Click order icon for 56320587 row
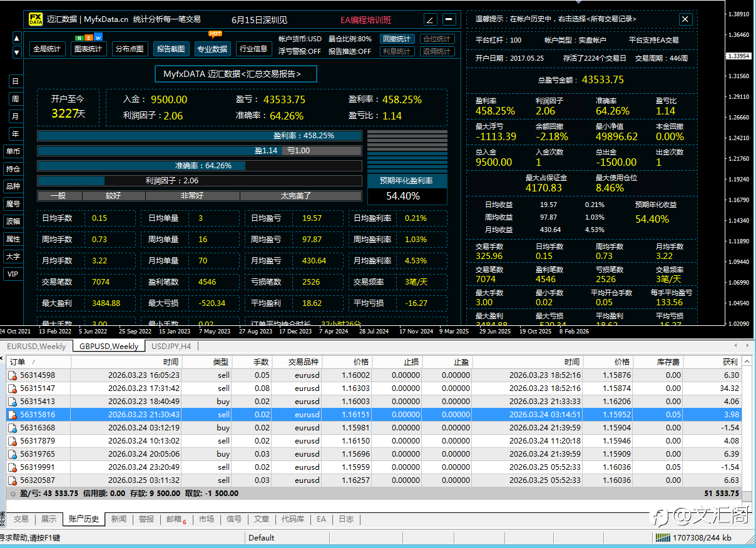756x548 pixels. pyautogui.click(x=12, y=480)
